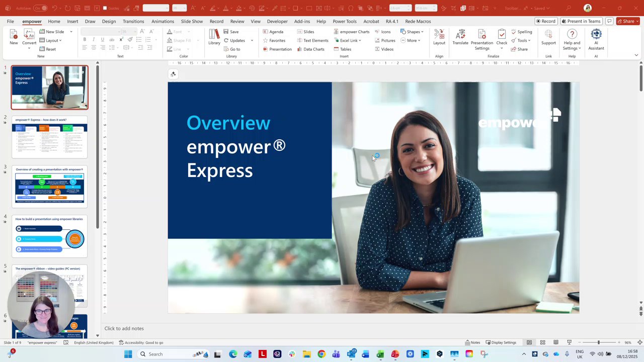Open the Shapes dropdown
Viewport: 644px width, 362px height.
coord(412,32)
